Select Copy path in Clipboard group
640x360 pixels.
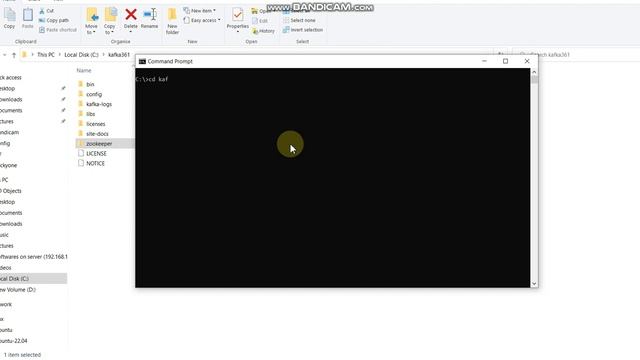click(x=54, y=20)
